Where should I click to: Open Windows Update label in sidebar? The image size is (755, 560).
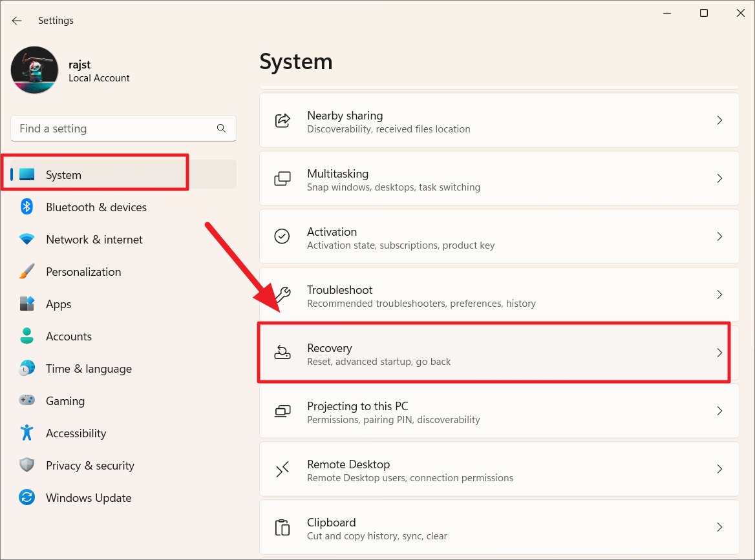tap(89, 498)
